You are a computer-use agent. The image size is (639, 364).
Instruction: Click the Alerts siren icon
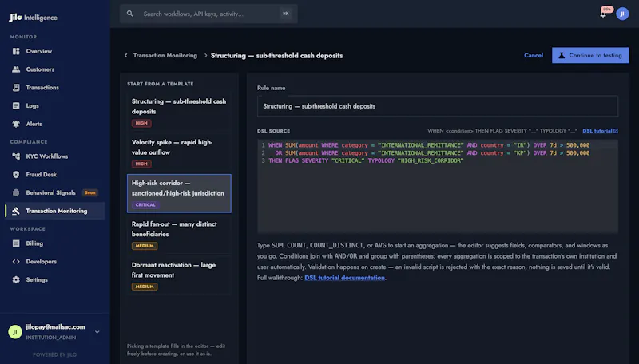[x=16, y=124]
